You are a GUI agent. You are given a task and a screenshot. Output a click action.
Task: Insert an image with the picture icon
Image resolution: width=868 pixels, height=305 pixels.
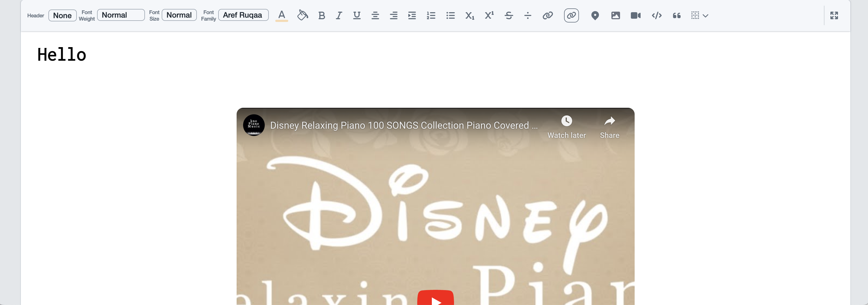point(615,15)
